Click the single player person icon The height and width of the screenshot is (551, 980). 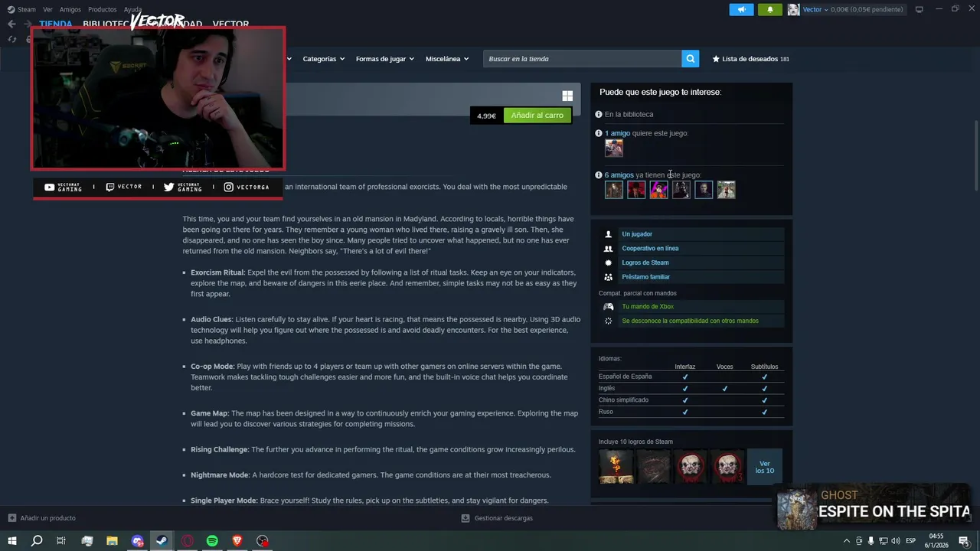pyautogui.click(x=609, y=234)
